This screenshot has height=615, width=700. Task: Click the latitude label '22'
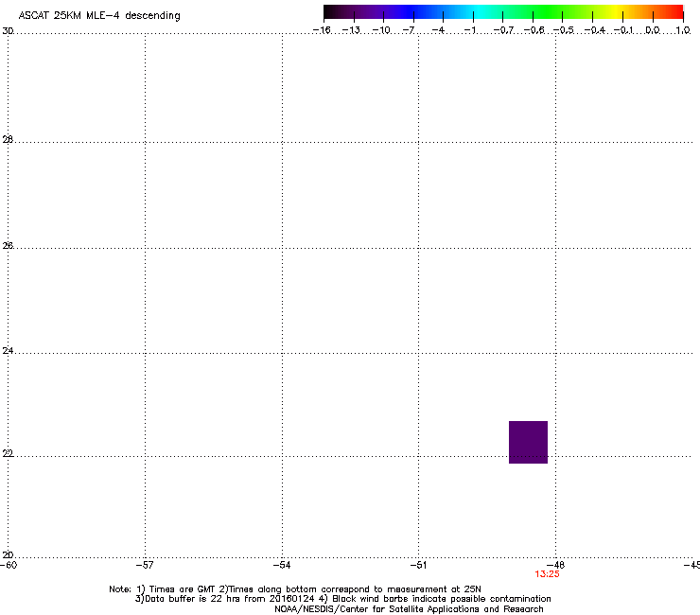pyautogui.click(x=8, y=453)
